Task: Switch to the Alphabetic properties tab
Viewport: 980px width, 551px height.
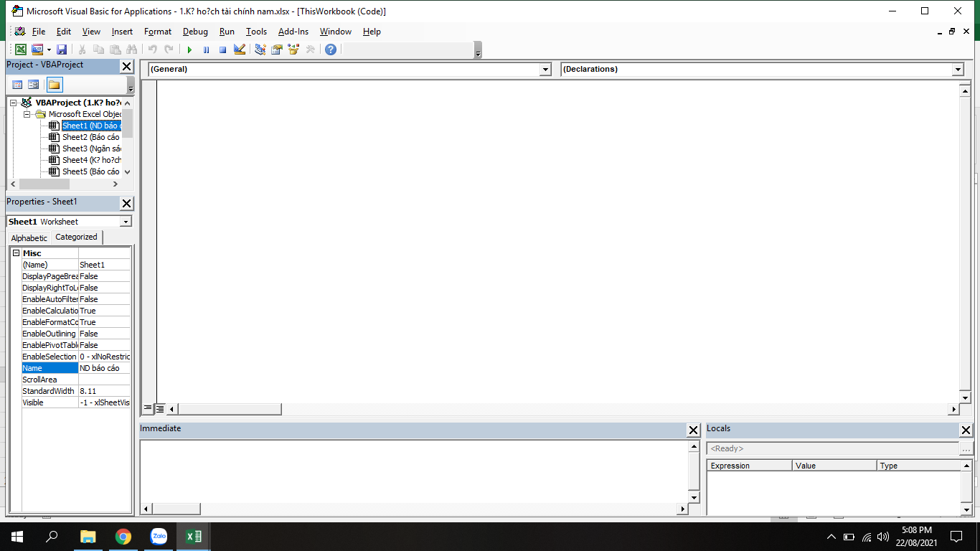Action: (x=29, y=238)
